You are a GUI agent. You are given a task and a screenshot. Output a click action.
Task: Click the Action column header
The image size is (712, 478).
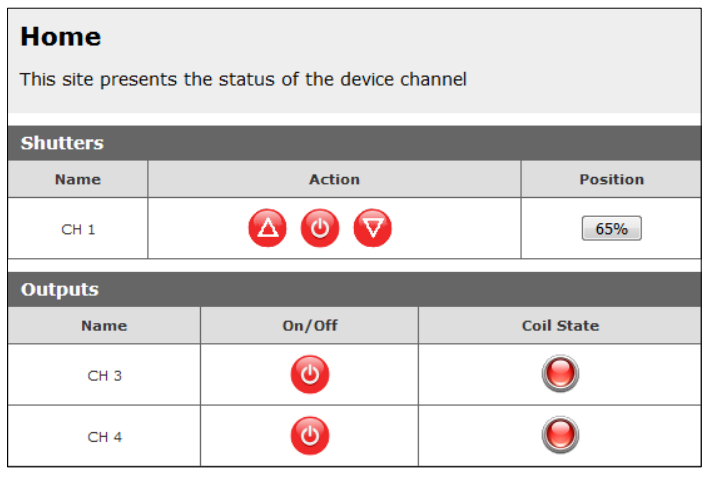coord(334,180)
